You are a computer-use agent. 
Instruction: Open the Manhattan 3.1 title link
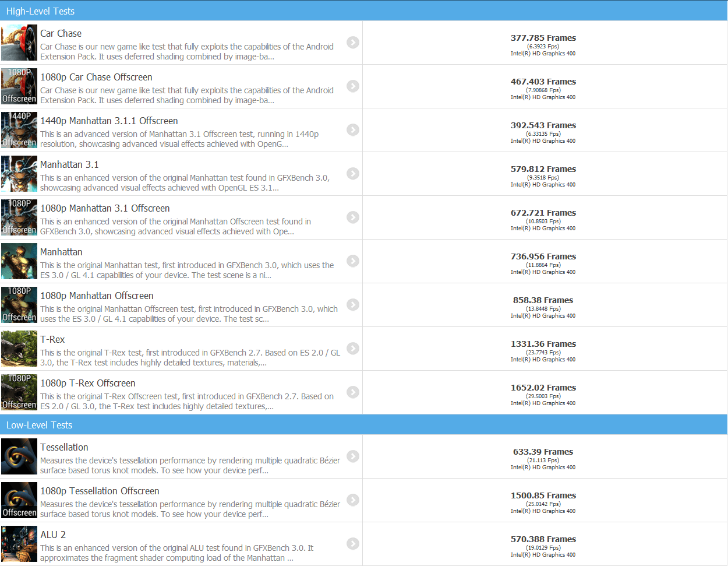69,165
